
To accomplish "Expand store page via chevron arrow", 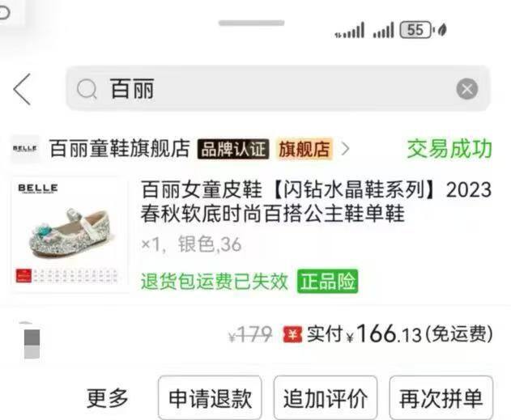I will [x=345, y=149].
